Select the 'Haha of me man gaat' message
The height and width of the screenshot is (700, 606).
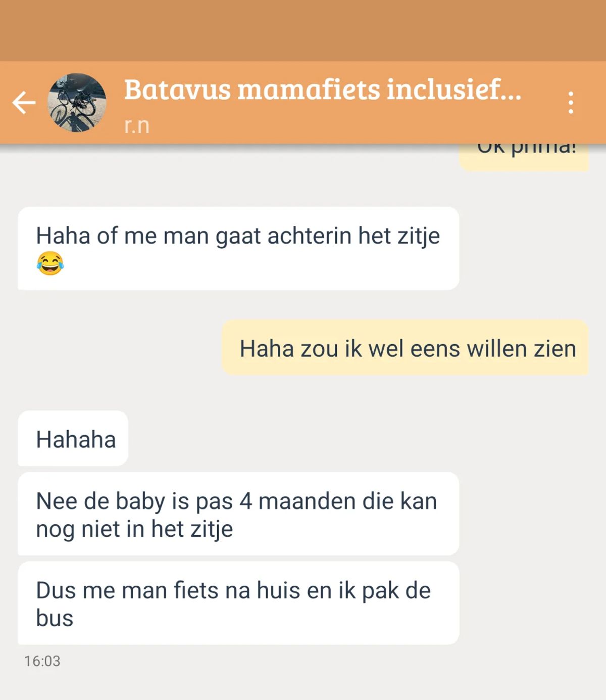(x=238, y=248)
